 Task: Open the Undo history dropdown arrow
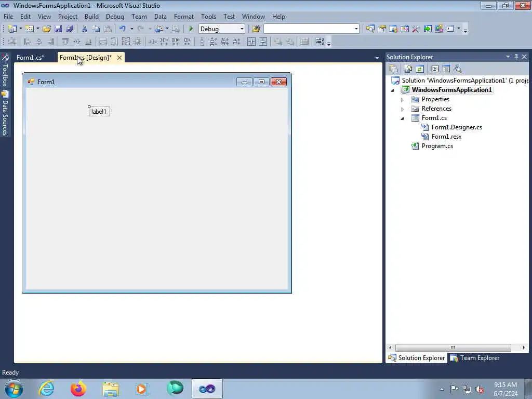pyautogui.click(x=131, y=29)
